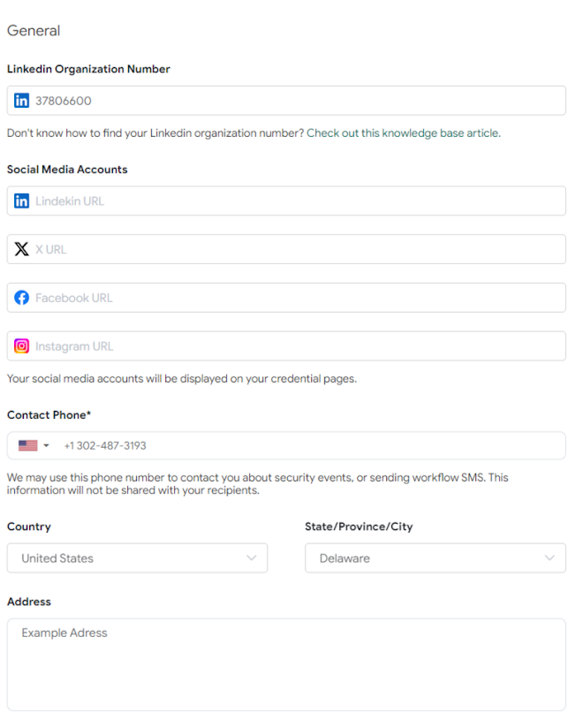
Task: Click the LinkedIn icon on the Organization Number field
Action: pyautogui.click(x=21, y=100)
